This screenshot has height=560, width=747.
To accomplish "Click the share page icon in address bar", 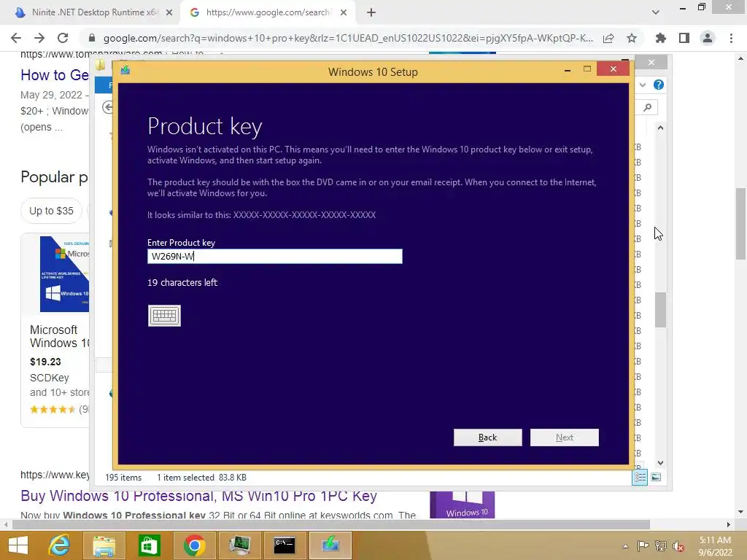I will pos(608,38).
